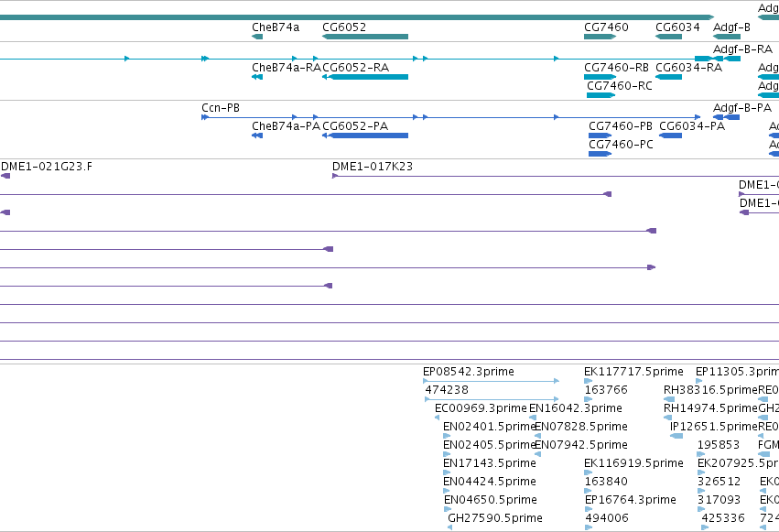Click EST EN02401.5prime
779x532 pixels.
(x=447, y=436)
